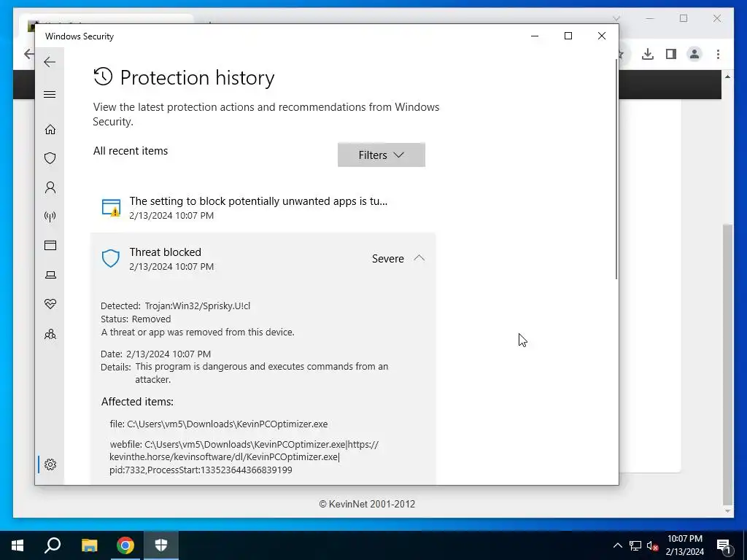Open the Windows Start menu
Image resolution: width=747 pixels, height=560 pixels.
[18, 545]
